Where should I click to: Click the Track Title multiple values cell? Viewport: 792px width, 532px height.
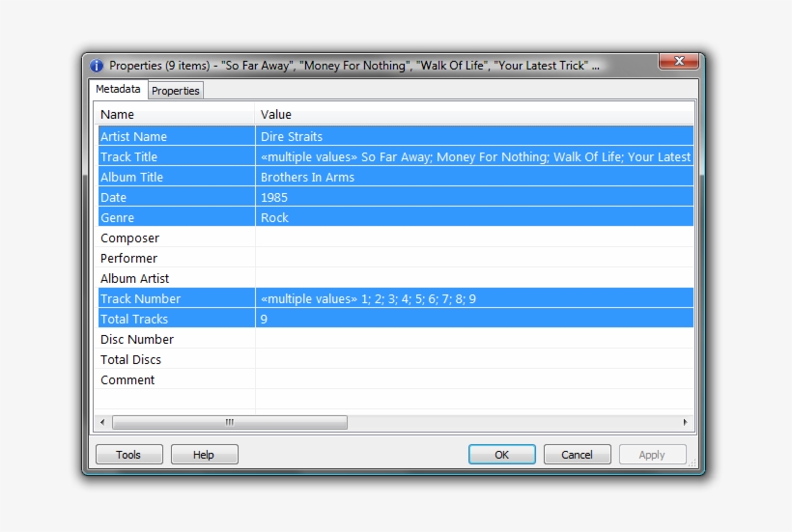coord(475,156)
